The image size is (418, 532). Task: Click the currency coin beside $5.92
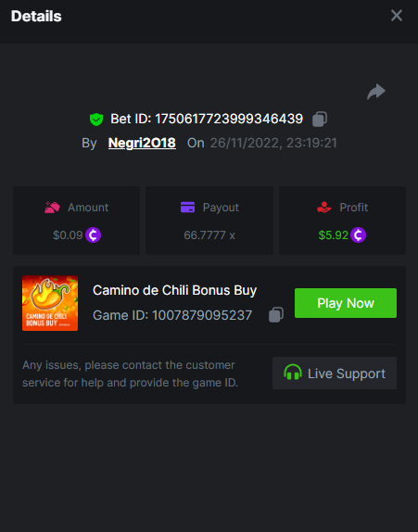tap(358, 235)
